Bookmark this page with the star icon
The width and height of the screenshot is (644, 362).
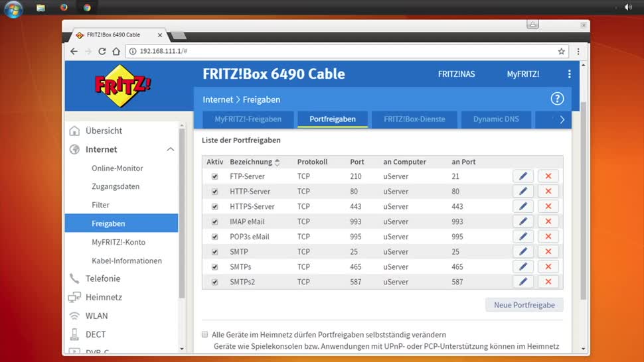pos(562,51)
